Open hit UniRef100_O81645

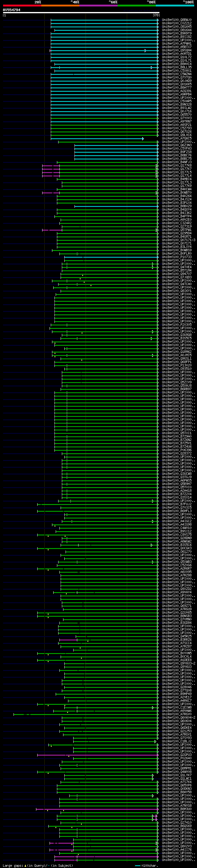(176, 26)
